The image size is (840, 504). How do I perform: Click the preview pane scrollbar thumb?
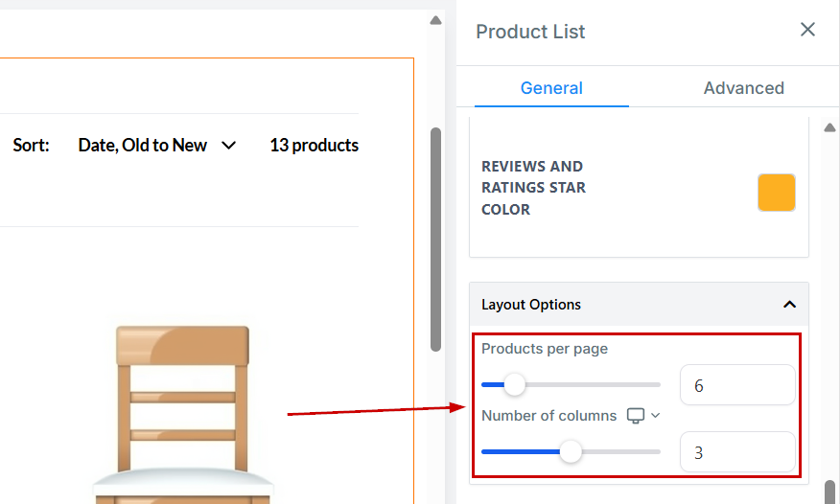[x=435, y=240]
